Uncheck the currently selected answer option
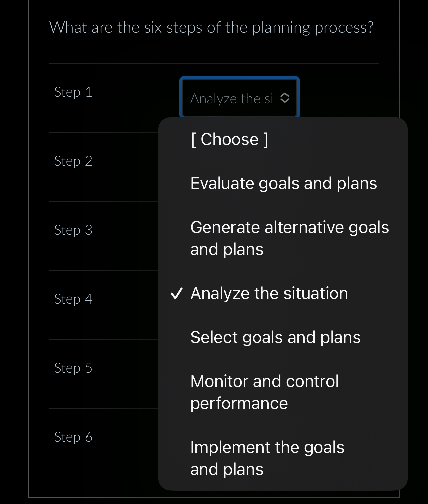The image size is (428, 504). (269, 293)
